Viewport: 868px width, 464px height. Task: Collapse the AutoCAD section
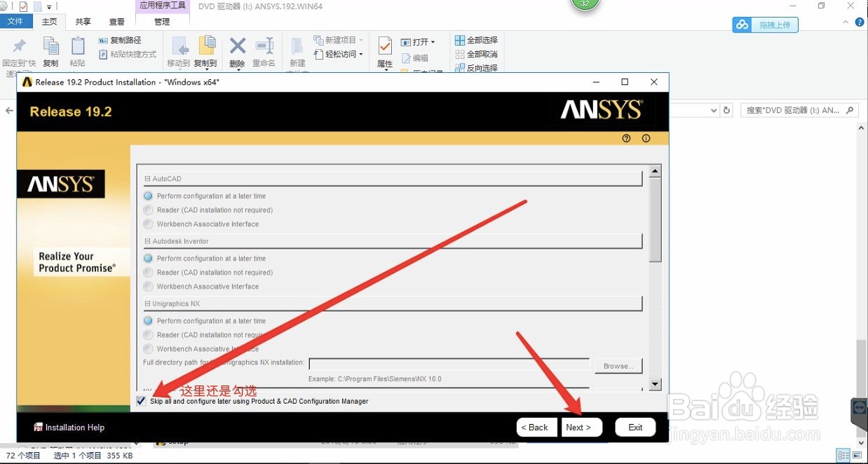click(147, 179)
